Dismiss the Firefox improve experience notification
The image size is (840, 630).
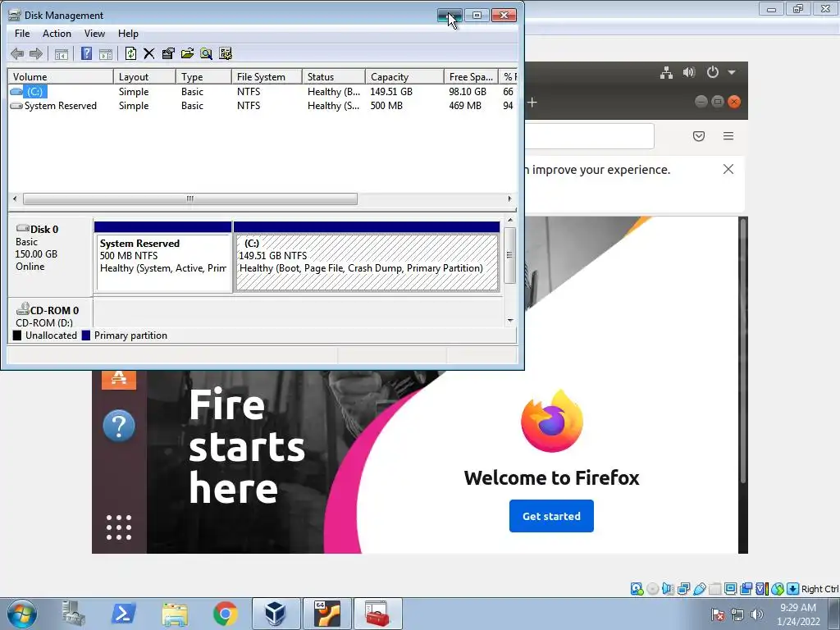click(x=728, y=169)
